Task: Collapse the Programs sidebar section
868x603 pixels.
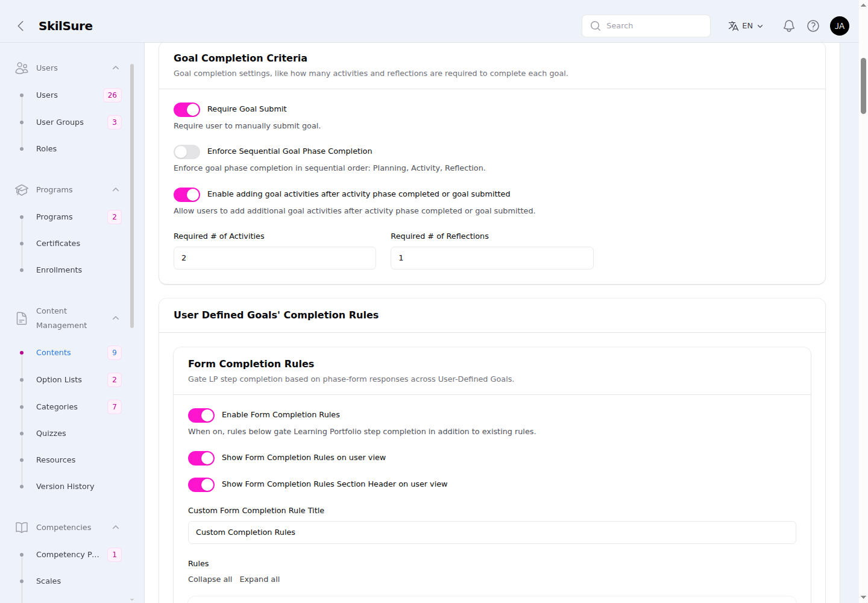Action: (x=116, y=190)
